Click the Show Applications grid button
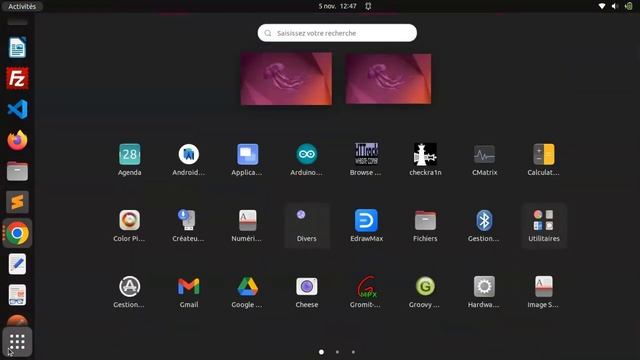640x360 pixels. pos(17,342)
